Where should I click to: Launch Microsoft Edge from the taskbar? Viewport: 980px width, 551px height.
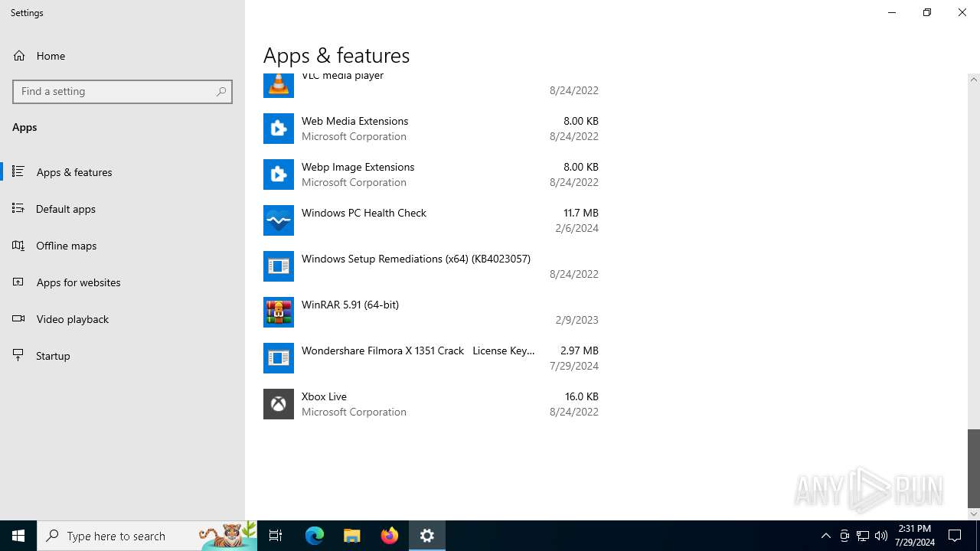click(315, 536)
